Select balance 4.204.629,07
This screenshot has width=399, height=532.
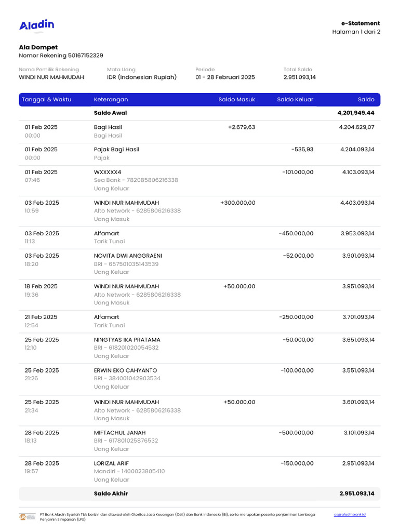click(x=356, y=127)
